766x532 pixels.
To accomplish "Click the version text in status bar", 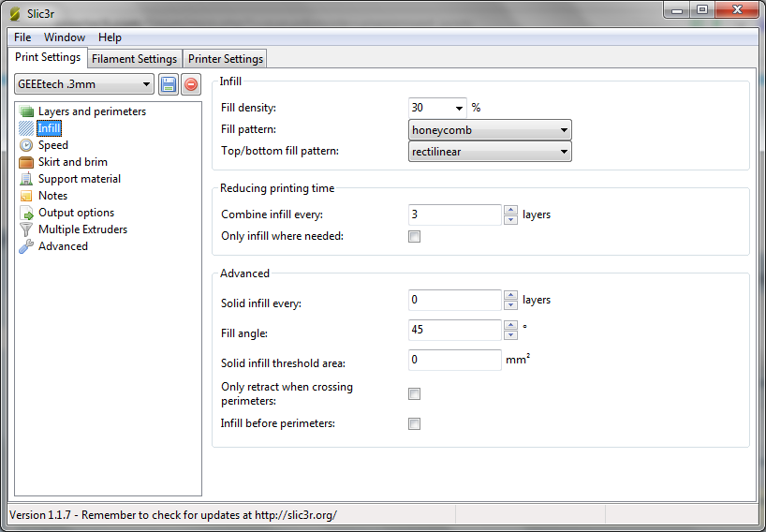I will pos(173,515).
